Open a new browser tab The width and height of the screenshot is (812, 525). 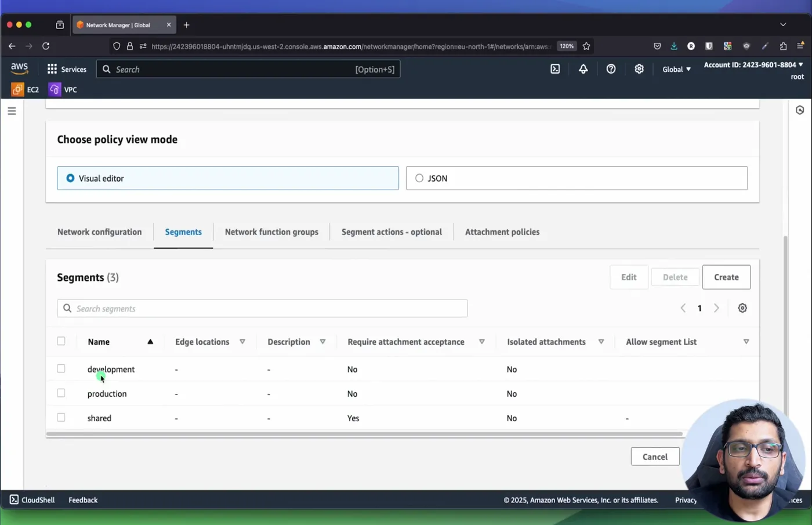[186, 25]
